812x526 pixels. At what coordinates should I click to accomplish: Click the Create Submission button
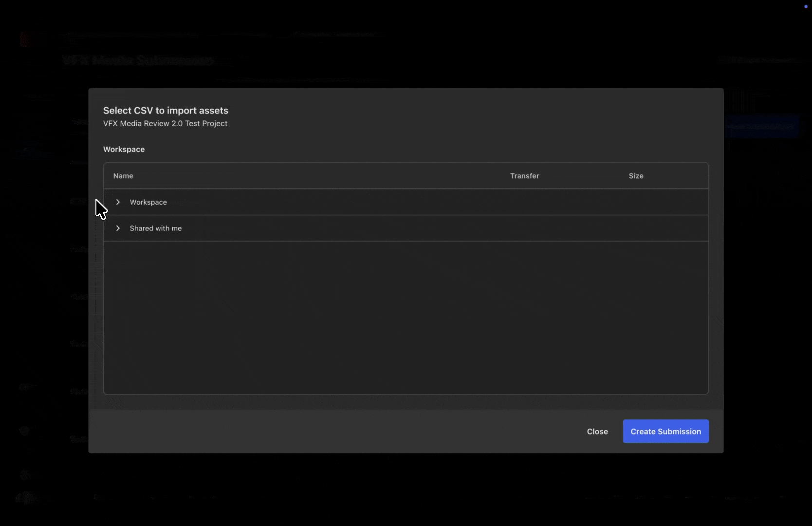coord(665,432)
